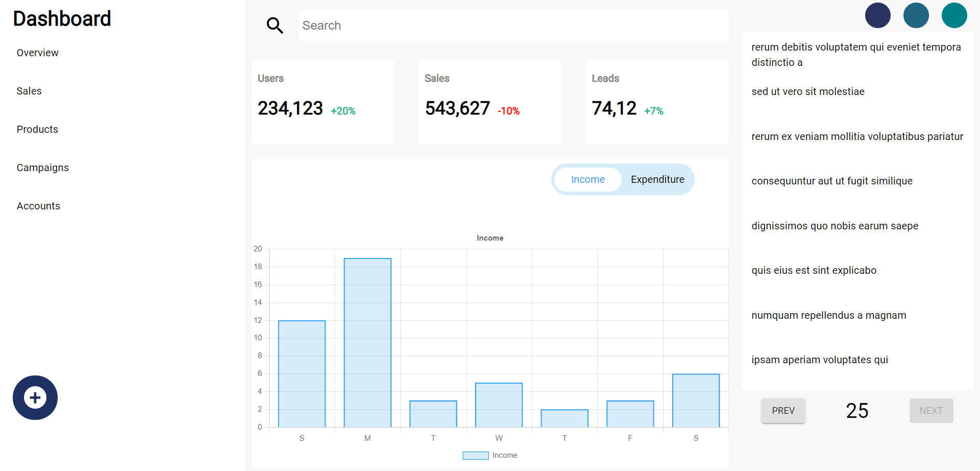980x471 pixels.
Task: Click the green avatar circle
Action: (954, 15)
